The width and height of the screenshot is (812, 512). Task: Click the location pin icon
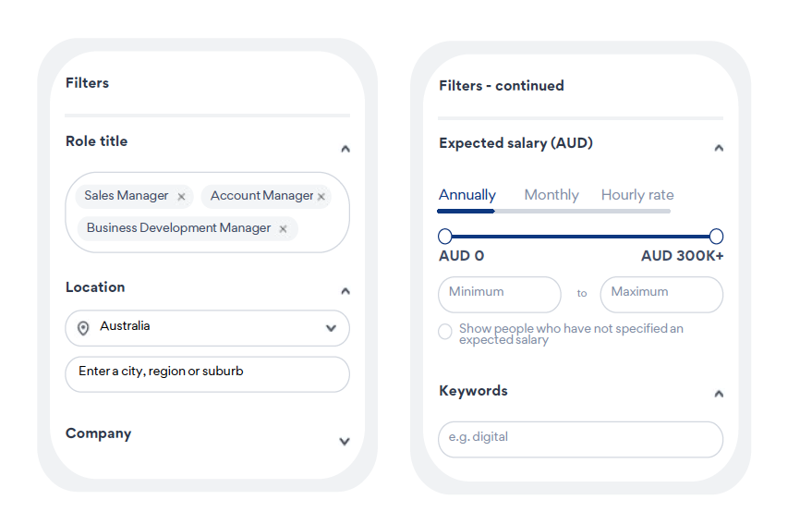[83, 328]
